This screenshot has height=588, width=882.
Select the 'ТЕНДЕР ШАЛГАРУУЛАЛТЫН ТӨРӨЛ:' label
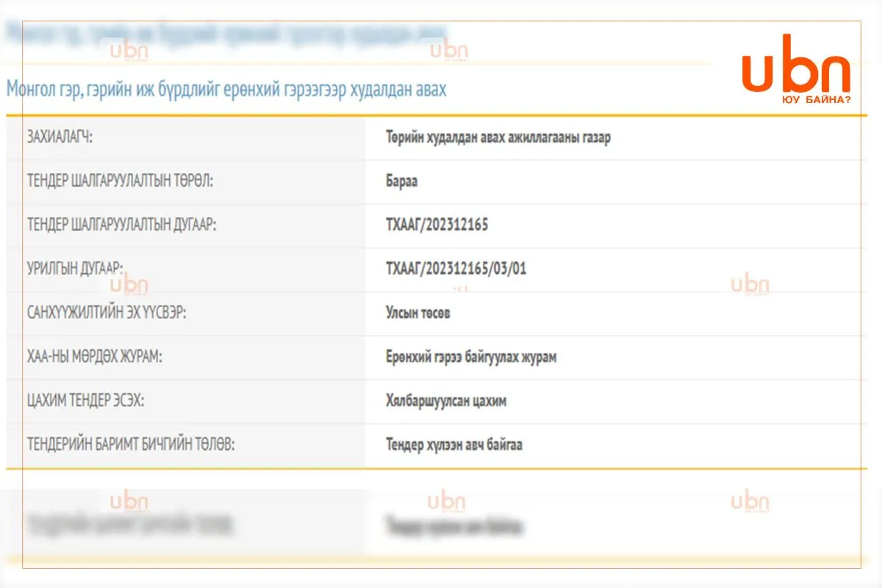[x=120, y=181]
